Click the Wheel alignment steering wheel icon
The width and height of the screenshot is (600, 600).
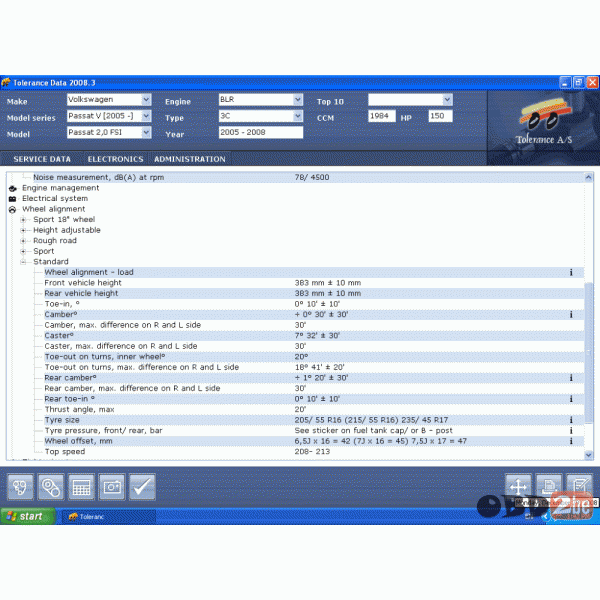(13, 209)
